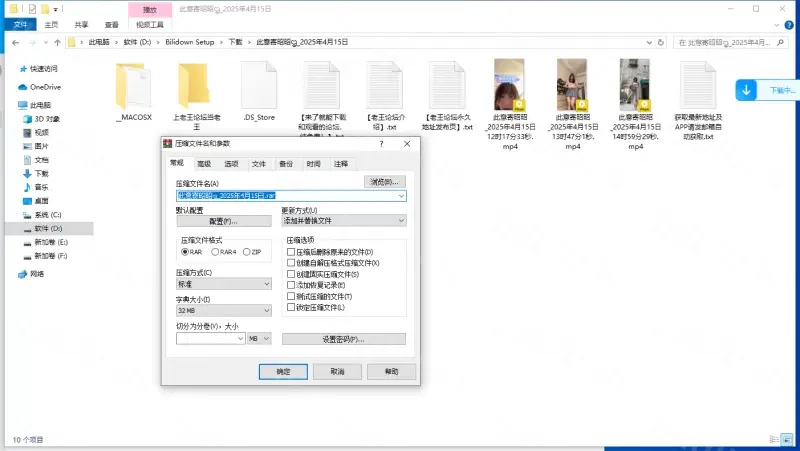800x451 pixels.
Task: Click the back navigation arrow
Action: [15, 42]
